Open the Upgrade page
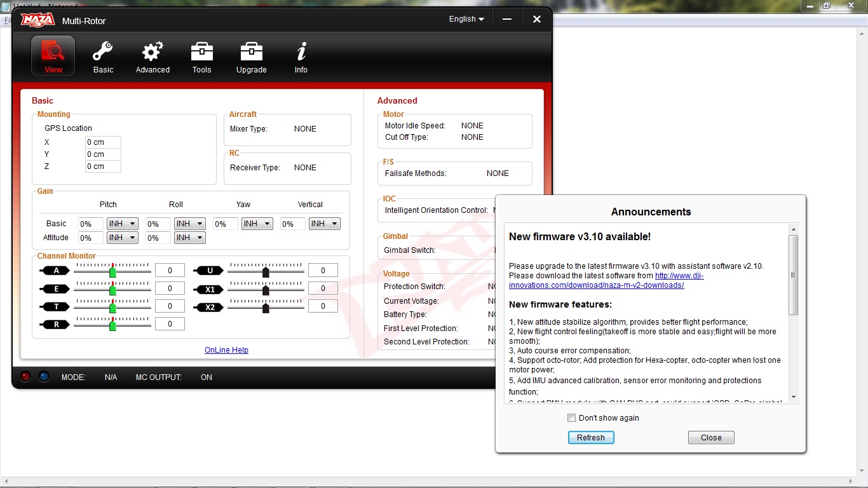The width and height of the screenshot is (868, 488). click(x=252, y=57)
